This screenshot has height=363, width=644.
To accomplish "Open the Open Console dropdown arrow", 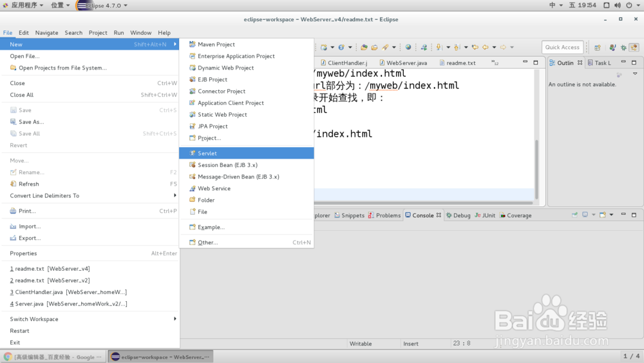I will click(611, 215).
